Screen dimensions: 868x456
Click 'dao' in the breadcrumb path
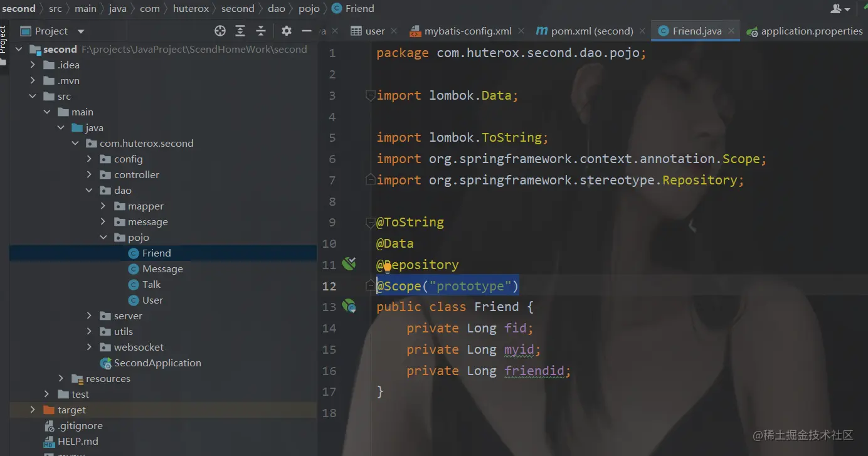coord(277,8)
